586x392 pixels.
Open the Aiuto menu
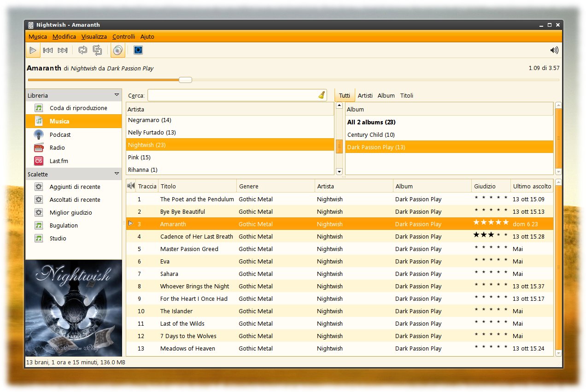[x=147, y=36]
